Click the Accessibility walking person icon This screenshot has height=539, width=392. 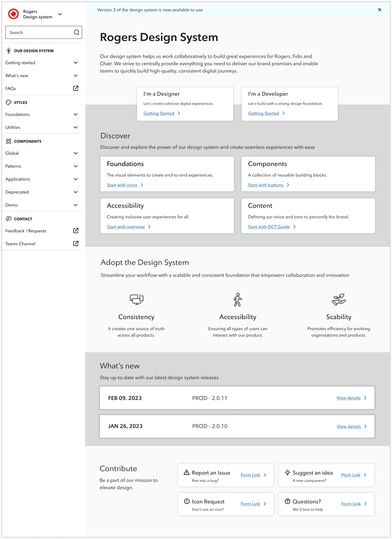click(238, 300)
